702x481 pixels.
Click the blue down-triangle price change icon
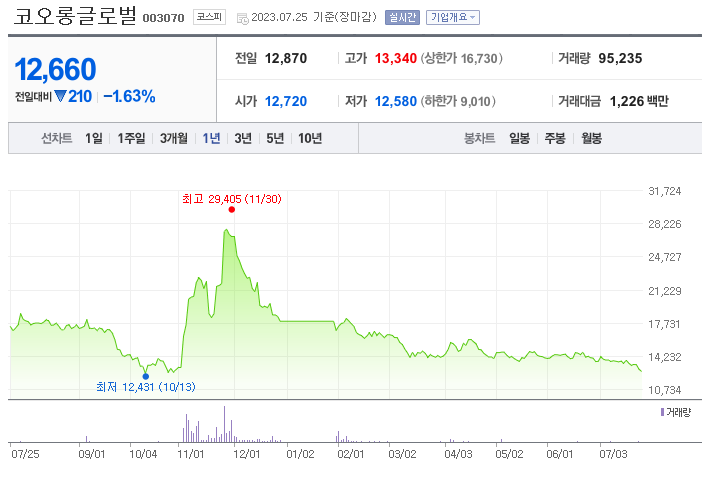coord(60,96)
